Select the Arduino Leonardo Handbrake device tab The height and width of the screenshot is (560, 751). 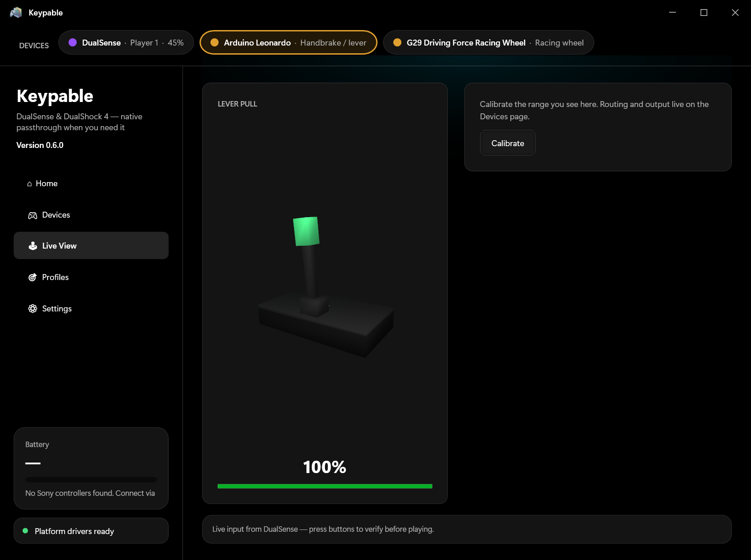(289, 42)
